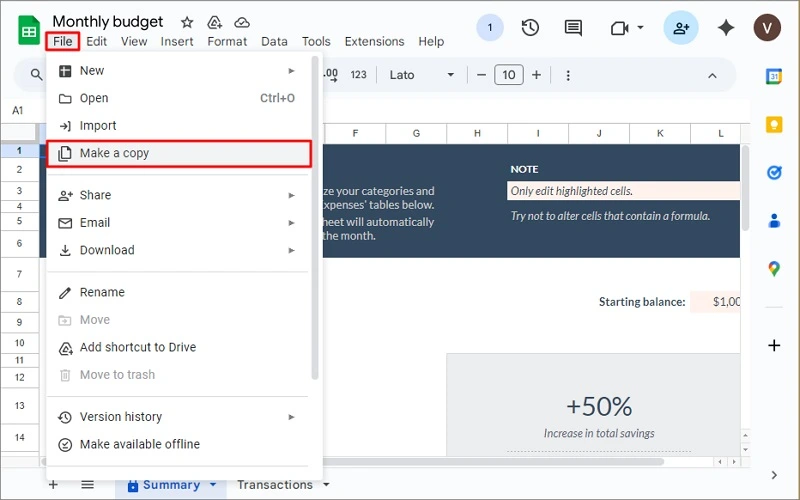The width and height of the screenshot is (800, 500).
Task: Click the Share add-person button
Action: [681, 28]
